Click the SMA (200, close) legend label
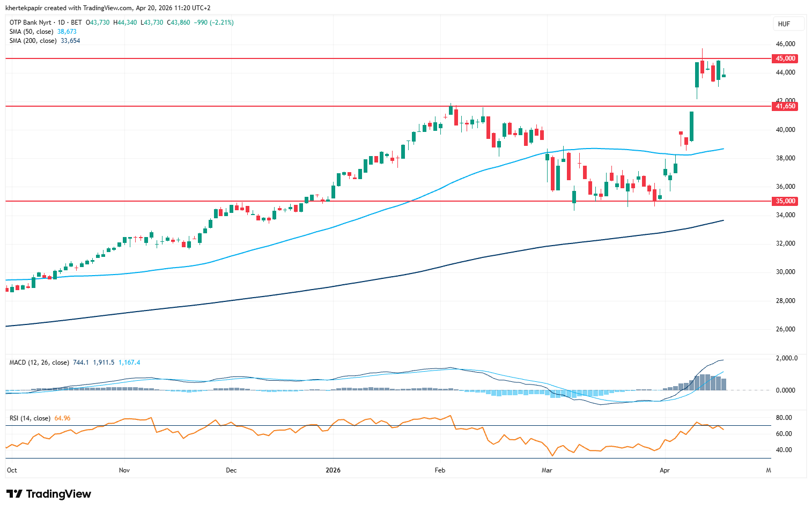The image size is (812, 510). [33, 41]
